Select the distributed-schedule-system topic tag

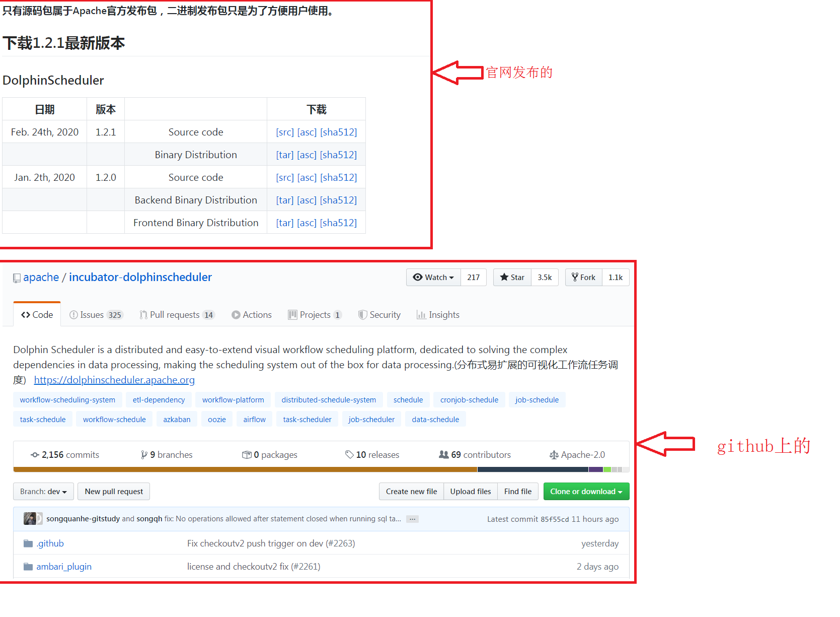(329, 400)
